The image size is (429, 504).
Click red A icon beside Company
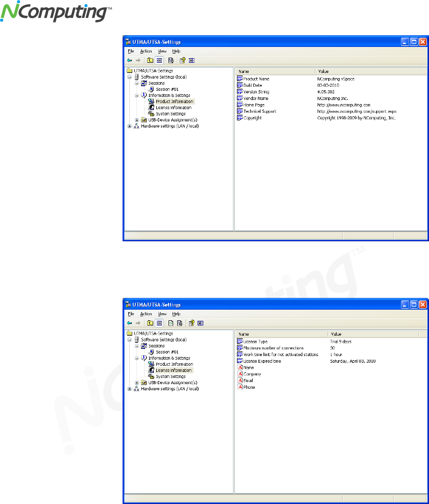point(240,374)
